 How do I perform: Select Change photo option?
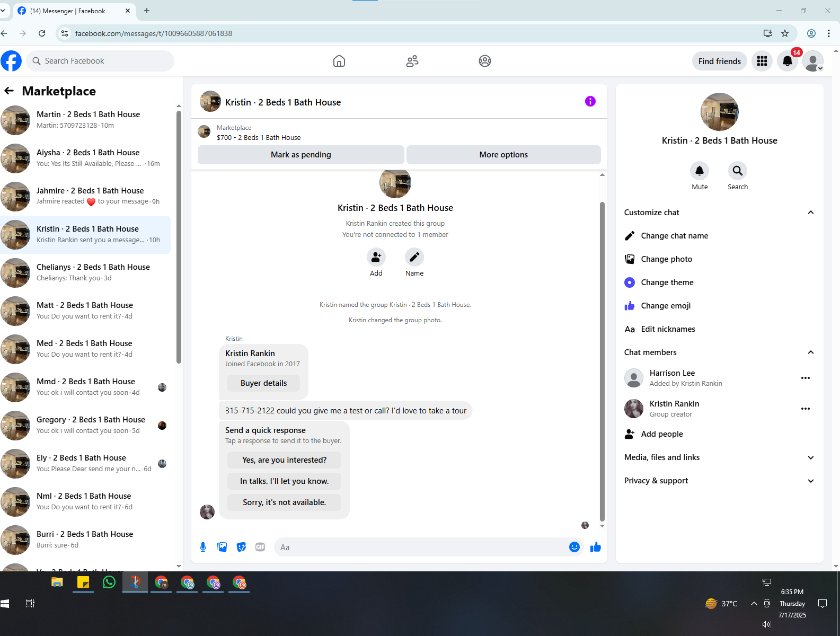tap(720, 259)
